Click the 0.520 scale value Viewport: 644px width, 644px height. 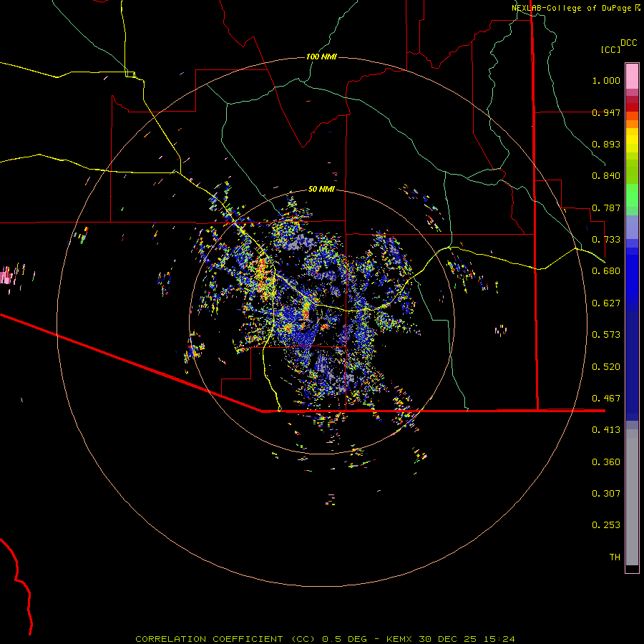[x=606, y=367]
